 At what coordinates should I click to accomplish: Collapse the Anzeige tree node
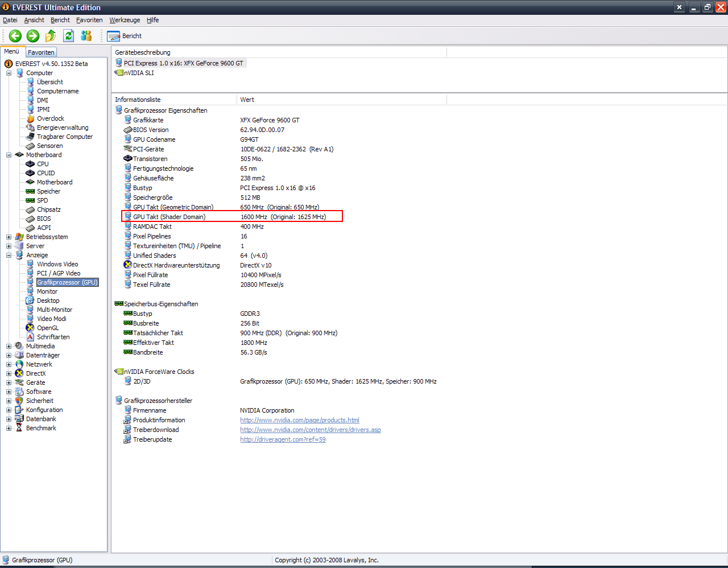(x=9, y=255)
